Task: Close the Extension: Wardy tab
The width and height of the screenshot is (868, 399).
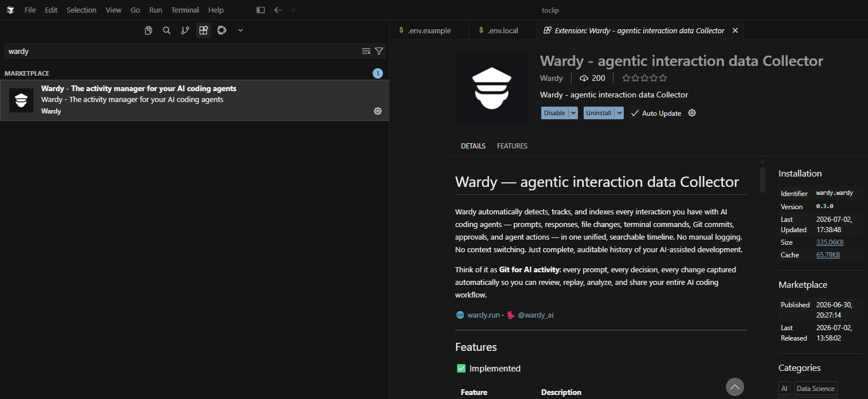Action: point(736,30)
